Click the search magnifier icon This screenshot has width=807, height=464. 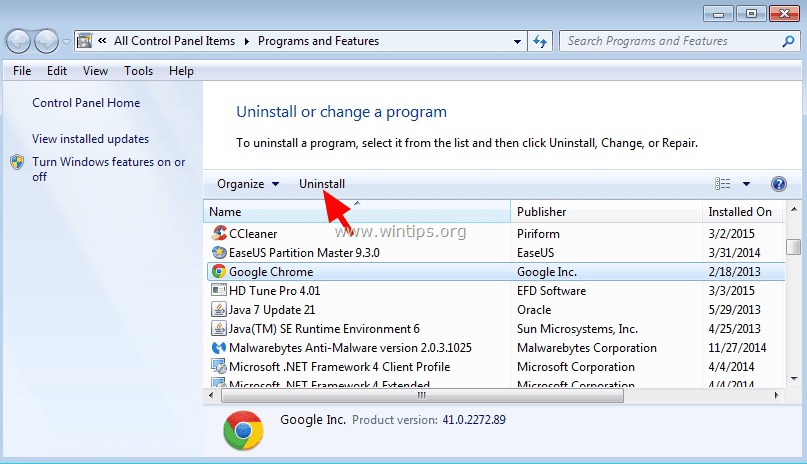(788, 41)
